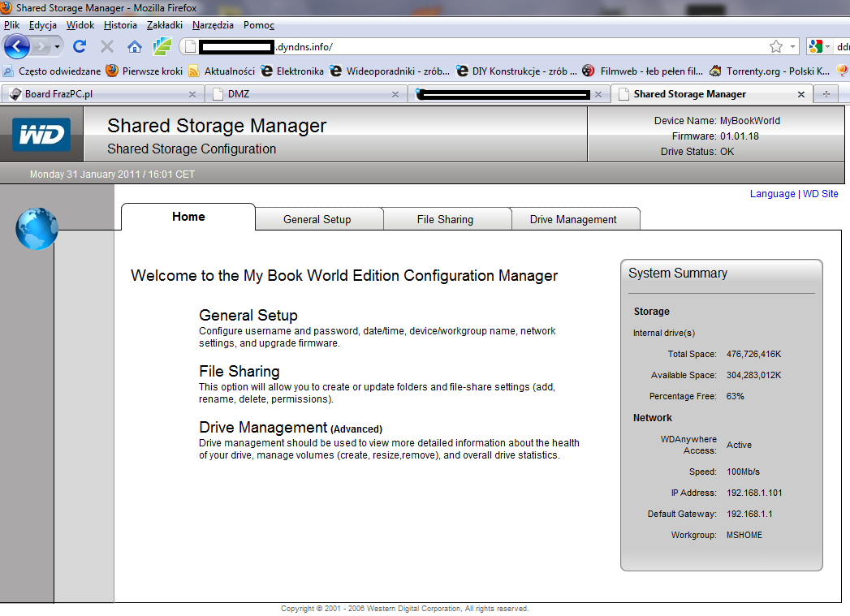The image size is (850, 616).
Task: Click the Device Name MyBookWorld text
Action: [749, 120]
